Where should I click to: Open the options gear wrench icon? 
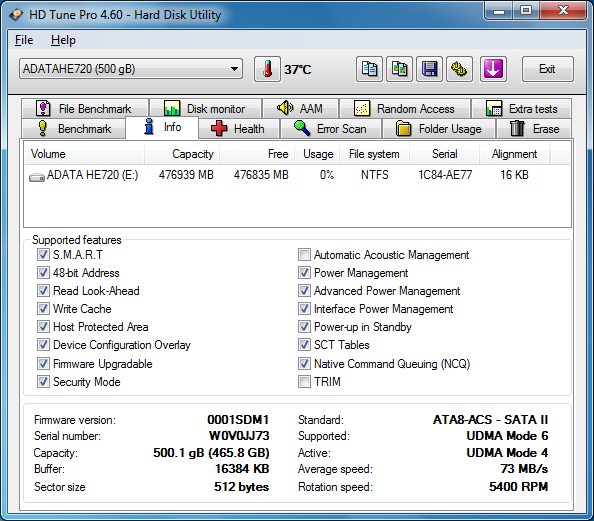pyautogui.click(x=459, y=69)
